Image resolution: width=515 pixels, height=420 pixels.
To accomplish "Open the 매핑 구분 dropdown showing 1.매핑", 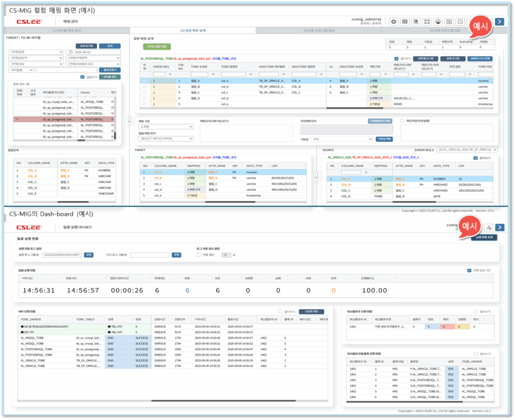I will [165, 127].
